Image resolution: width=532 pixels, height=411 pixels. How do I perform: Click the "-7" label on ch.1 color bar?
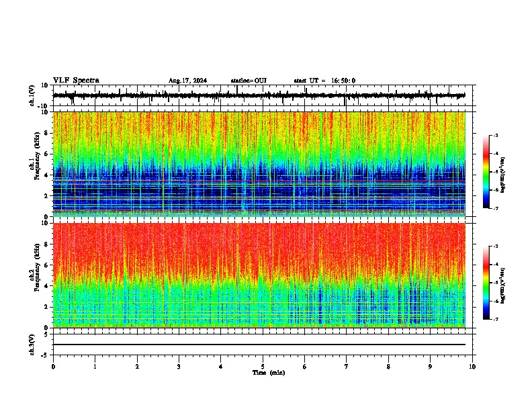[496, 208]
